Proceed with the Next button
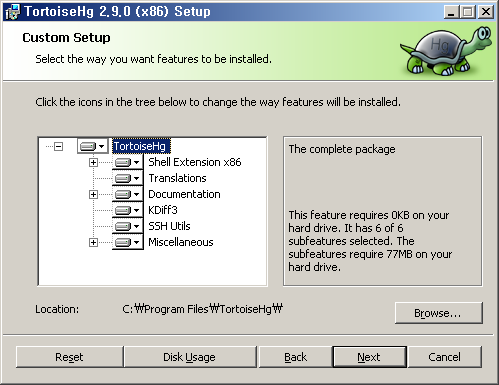The height and width of the screenshot is (385, 499). pyautogui.click(x=369, y=357)
